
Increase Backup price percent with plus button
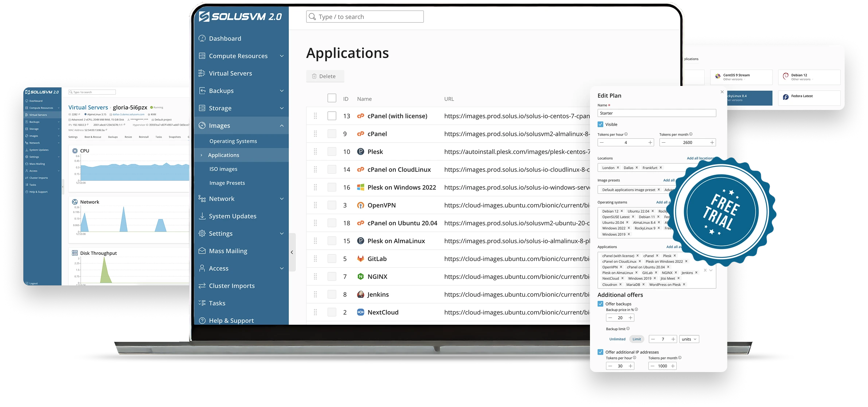tap(630, 317)
